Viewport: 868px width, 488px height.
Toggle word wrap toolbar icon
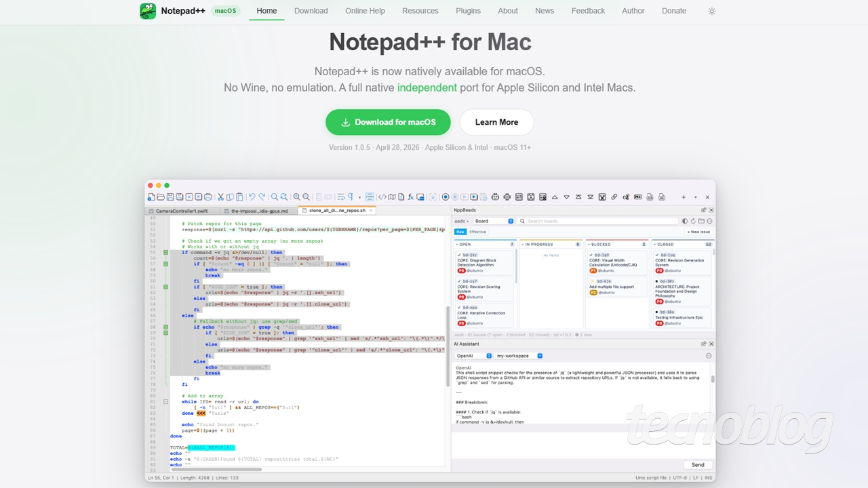(341, 197)
